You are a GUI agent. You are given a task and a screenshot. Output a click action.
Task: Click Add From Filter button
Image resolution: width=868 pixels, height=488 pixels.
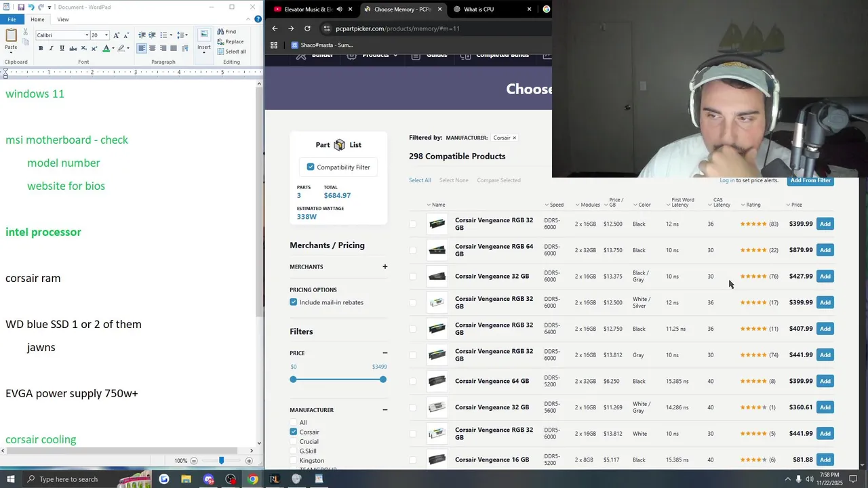pos(810,180)
